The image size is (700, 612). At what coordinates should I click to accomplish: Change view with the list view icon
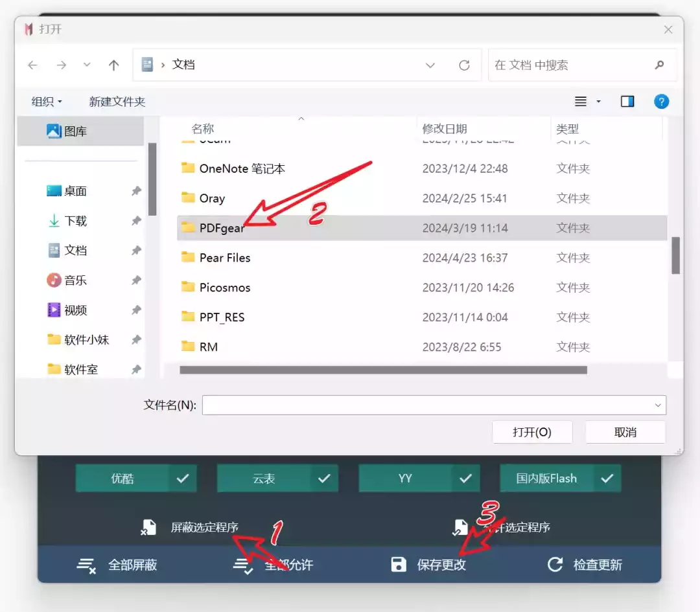(580, 102)
